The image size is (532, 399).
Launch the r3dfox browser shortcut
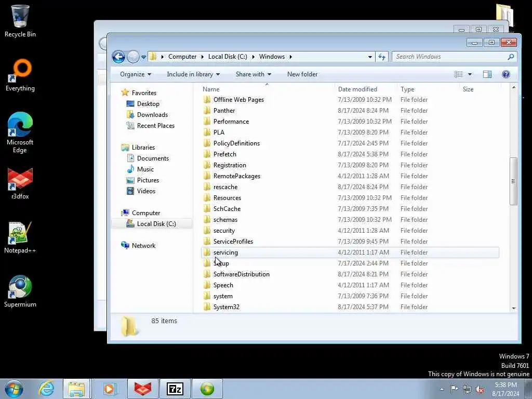click(x=20, y=183)
